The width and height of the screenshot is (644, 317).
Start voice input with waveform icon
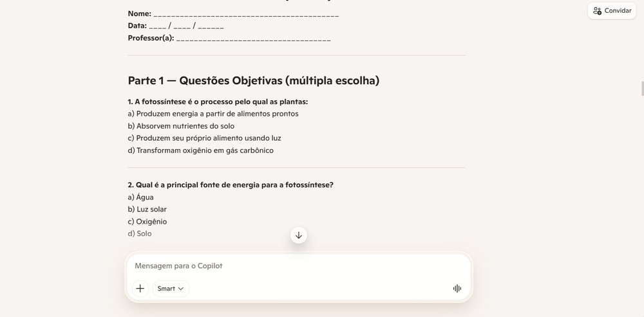(x=457, y=288)
